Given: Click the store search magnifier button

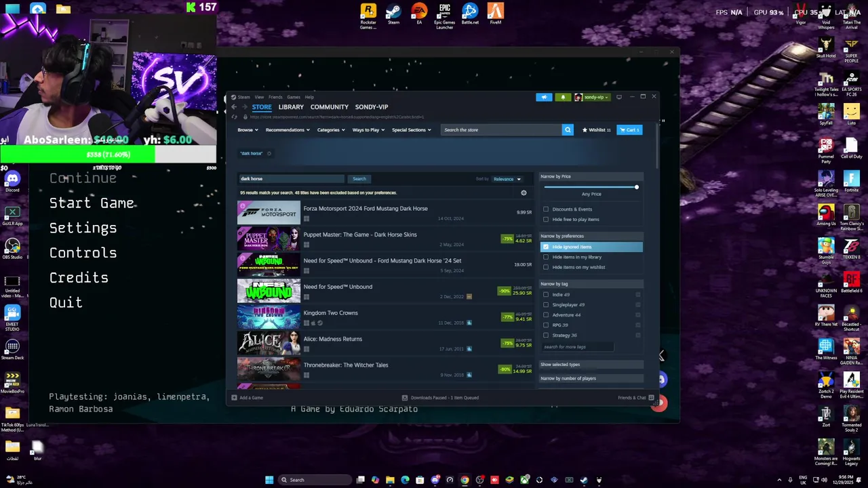Looking at the screenshot, I should (568, 130).
